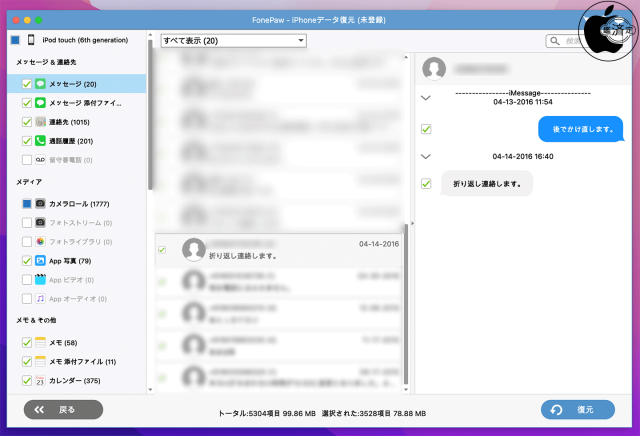The width and height of the screenshot is (640, 436).
Task: Click sidebar scroll down arrow
Action: coord(150,389)
